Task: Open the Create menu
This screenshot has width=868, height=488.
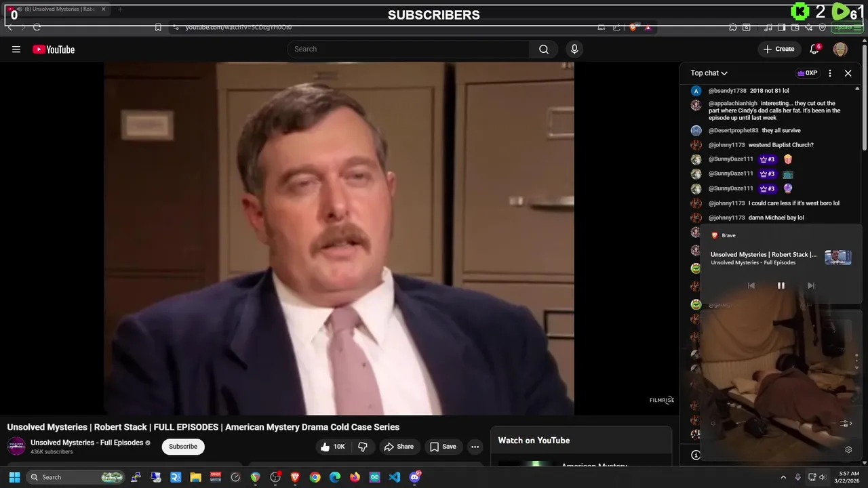Action: 778,49
